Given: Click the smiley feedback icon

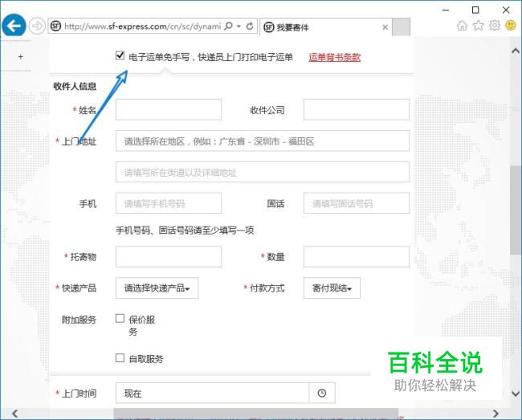Looking at the screenshot, I should click(x=511, y=25).
